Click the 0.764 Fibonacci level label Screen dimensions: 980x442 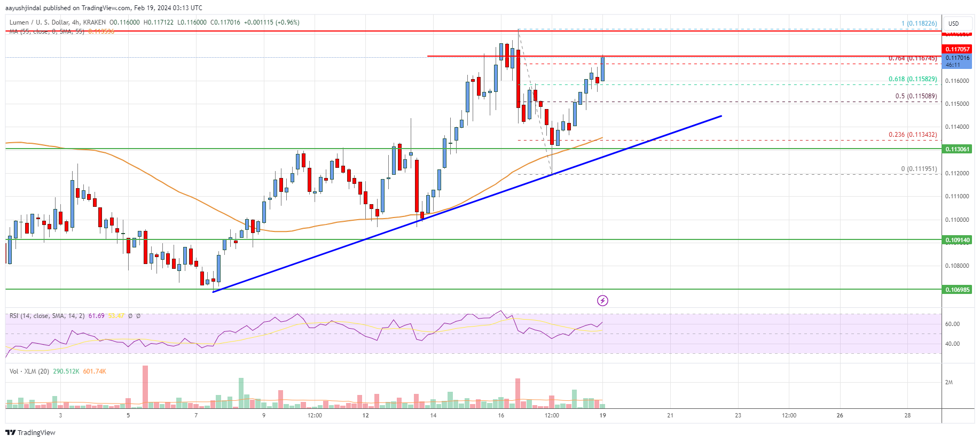tap(913, 58)
